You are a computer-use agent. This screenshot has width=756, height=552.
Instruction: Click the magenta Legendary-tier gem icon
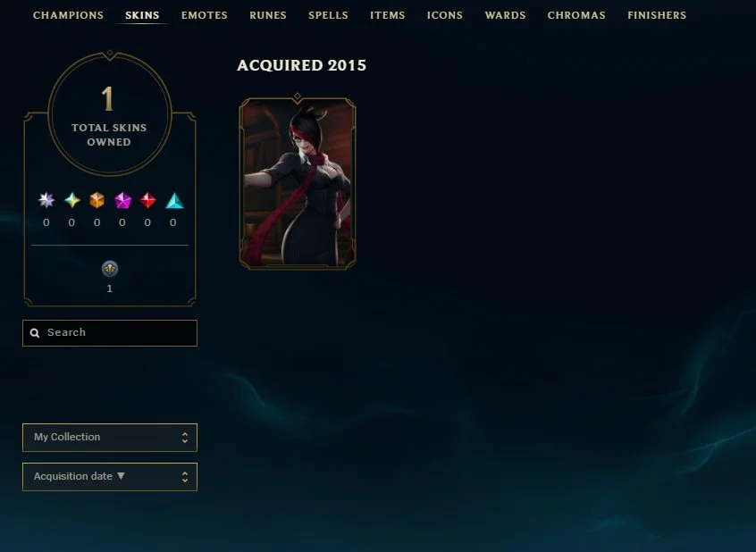tap(123, 200)
